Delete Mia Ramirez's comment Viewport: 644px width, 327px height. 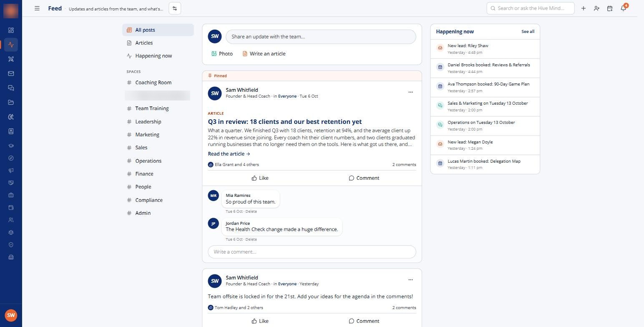(x=251, y=211)
